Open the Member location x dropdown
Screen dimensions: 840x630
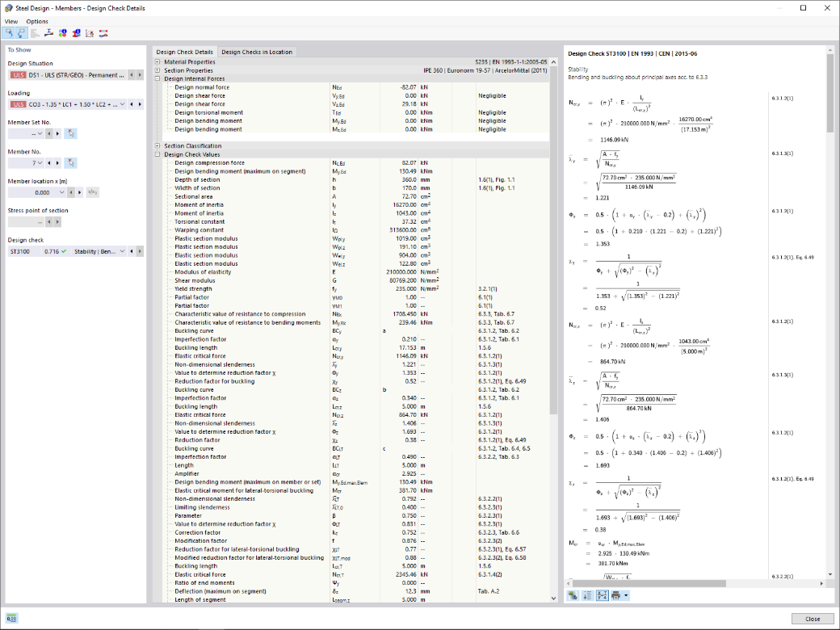pyautogui.click(x=61, y=192)
